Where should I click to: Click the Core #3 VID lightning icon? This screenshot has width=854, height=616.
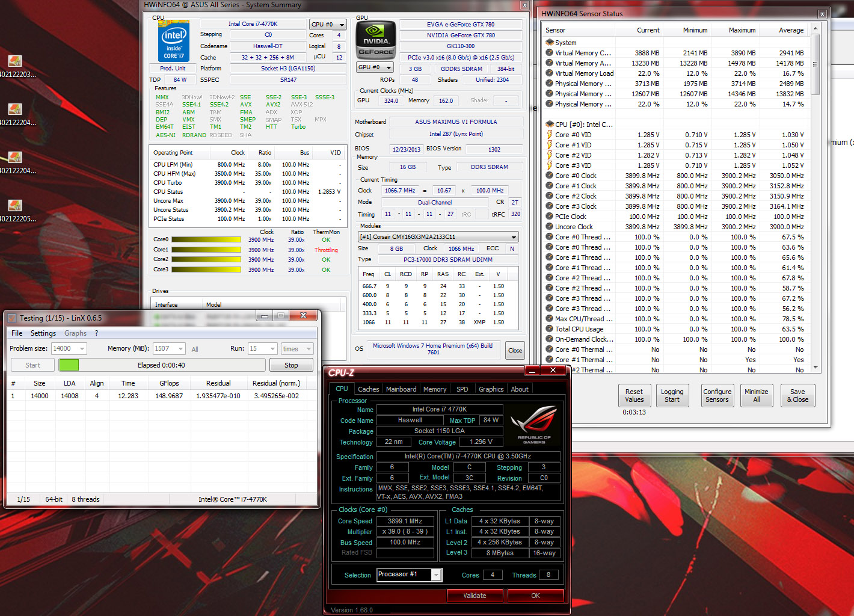(x=549, y=165)
